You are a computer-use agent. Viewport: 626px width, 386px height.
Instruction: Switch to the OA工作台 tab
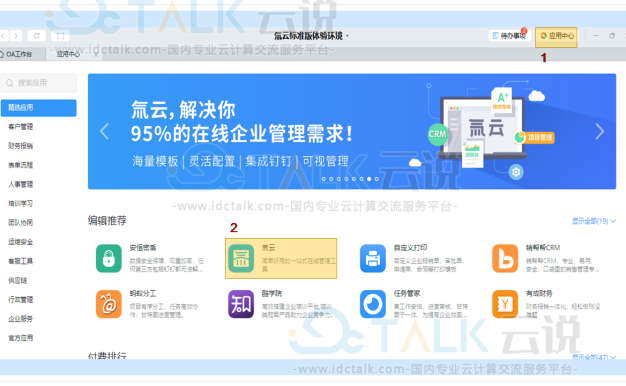click(x=18, y=54)
